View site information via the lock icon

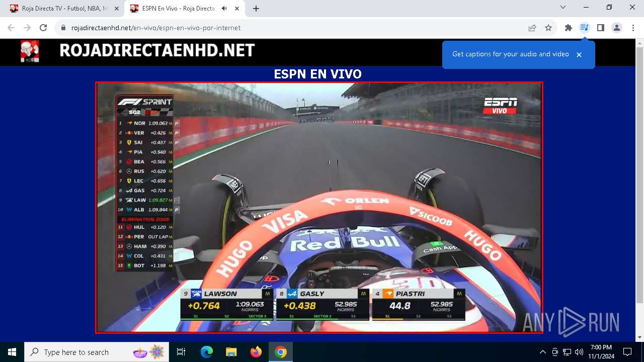pos(63,28)
